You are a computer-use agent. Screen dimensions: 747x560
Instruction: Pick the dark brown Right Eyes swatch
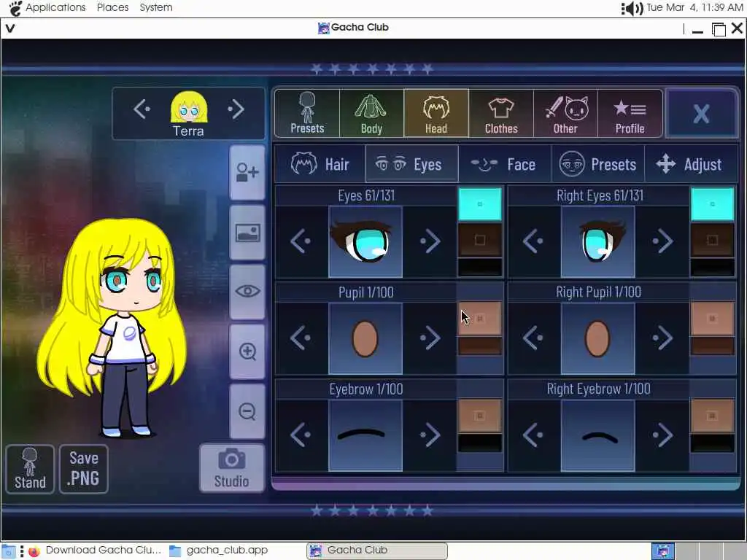click(x=712, y=240)
